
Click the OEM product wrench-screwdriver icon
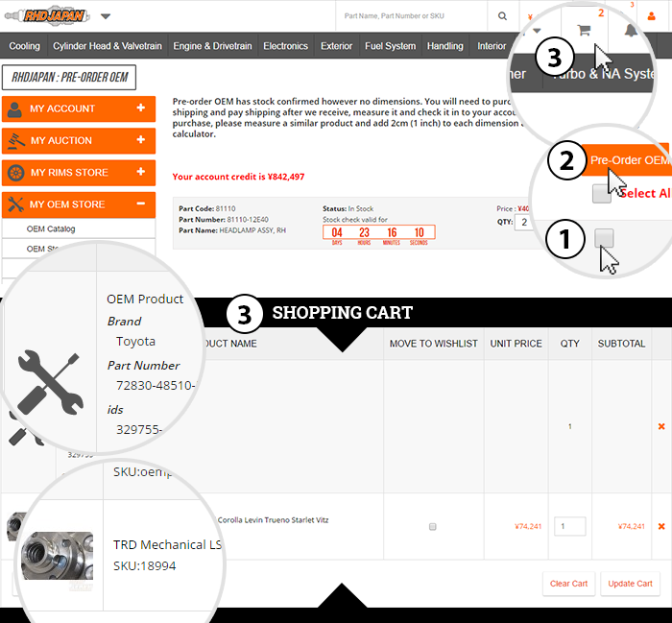50,383
